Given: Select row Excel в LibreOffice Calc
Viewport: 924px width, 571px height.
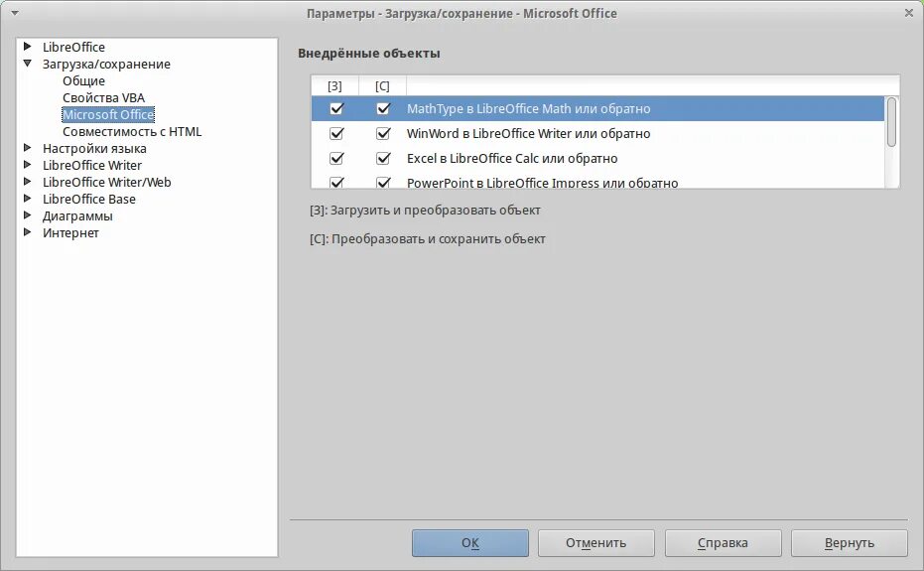Looking at the screenshot, I should click(x=597, y=158).
